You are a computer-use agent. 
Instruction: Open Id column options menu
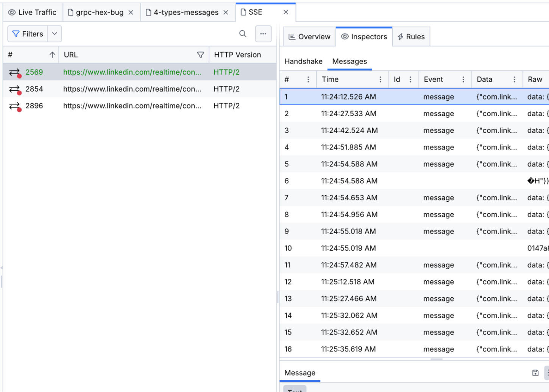[410, 79]
